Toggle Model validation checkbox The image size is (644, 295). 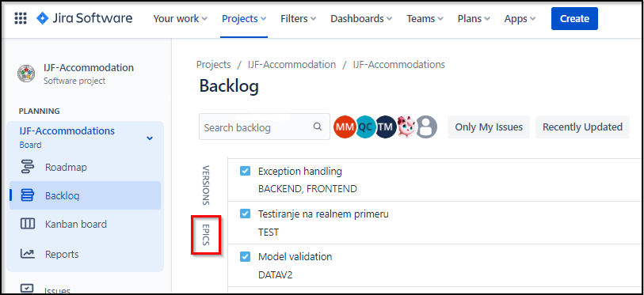click(245, 256)
